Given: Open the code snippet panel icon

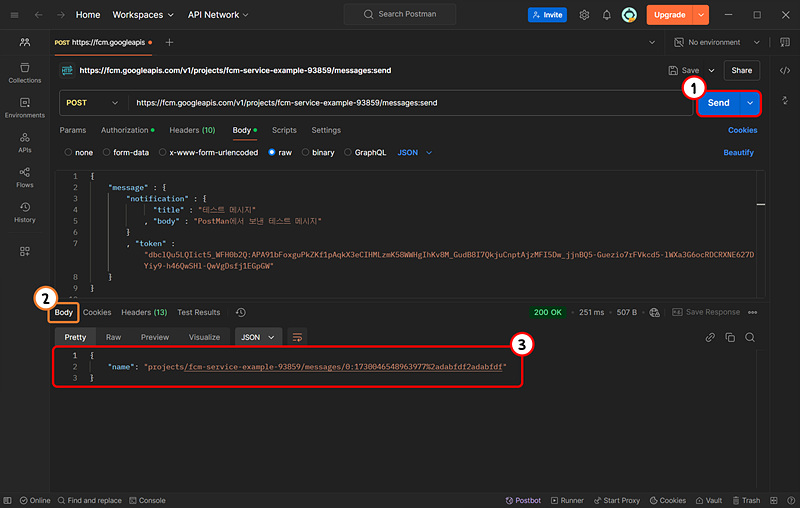Looking at the screenshot, I should pos(785,70).
